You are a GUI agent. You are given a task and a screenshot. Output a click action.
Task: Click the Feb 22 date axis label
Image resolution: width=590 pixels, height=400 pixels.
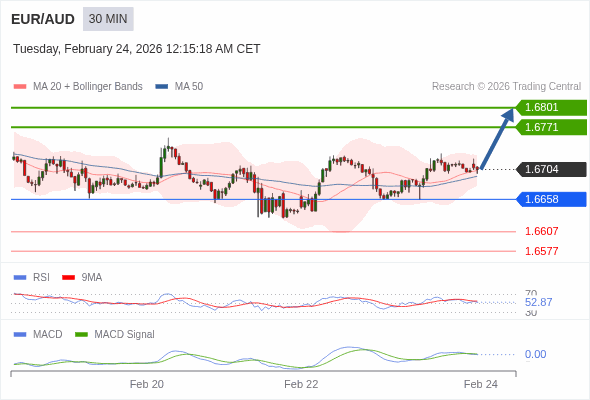click(x=301, y=384)
